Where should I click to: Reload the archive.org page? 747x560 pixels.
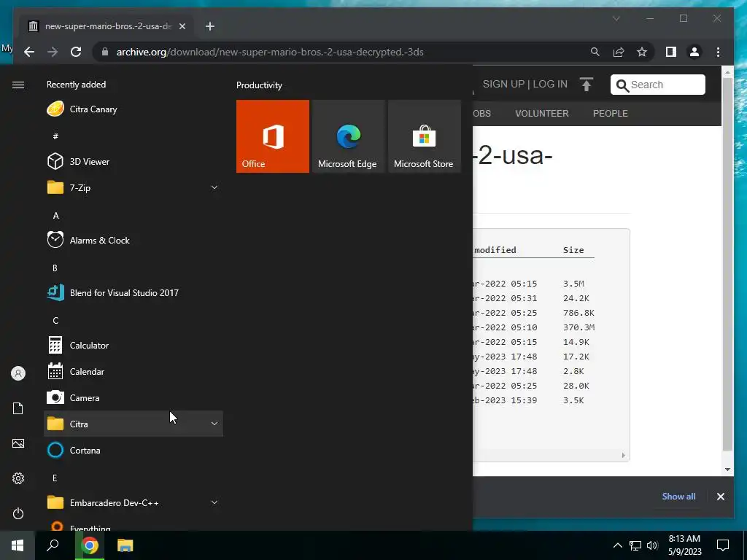(x=76, y=52)
